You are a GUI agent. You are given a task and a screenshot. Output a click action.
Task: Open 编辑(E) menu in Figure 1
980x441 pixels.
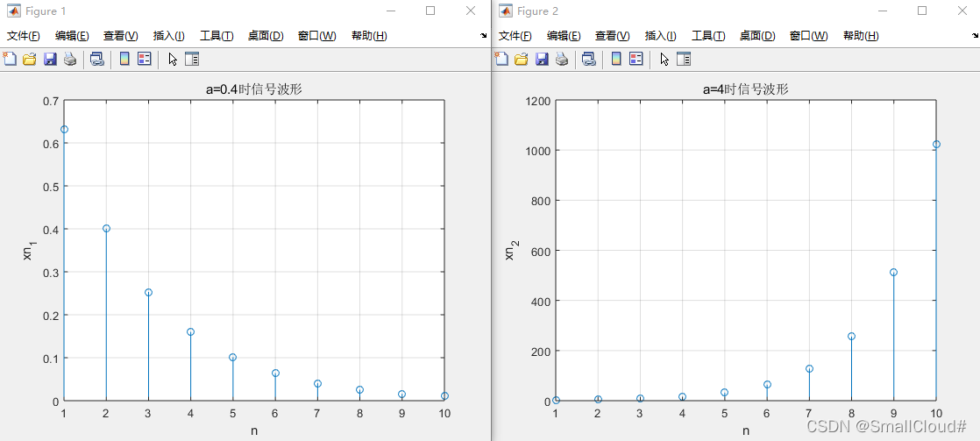[72, 36]
